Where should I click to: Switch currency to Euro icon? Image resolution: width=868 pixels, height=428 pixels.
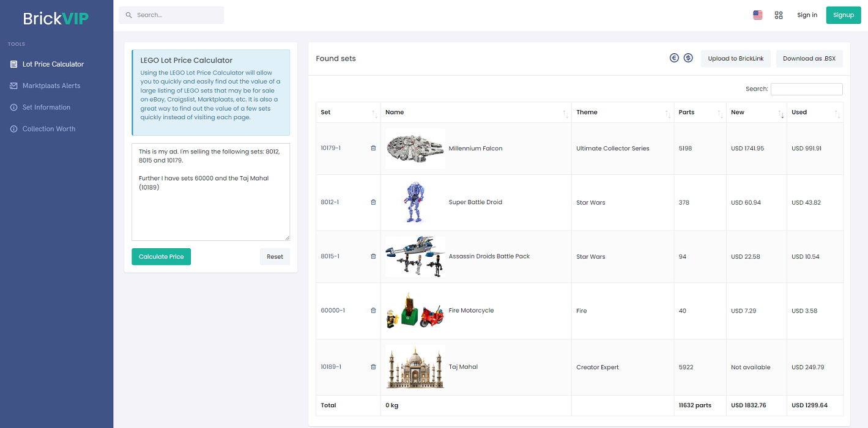pyautogui.click(x=674, y=58)
